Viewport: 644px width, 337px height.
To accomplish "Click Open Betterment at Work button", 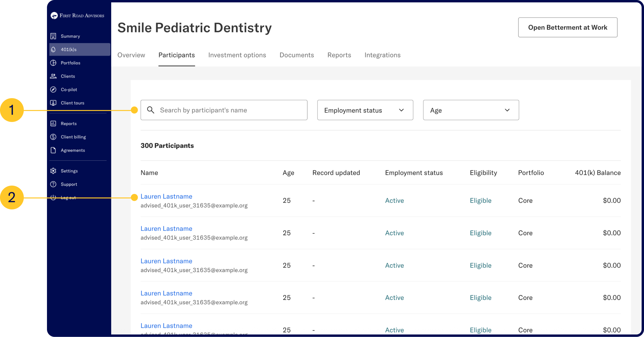I will 567,27.
